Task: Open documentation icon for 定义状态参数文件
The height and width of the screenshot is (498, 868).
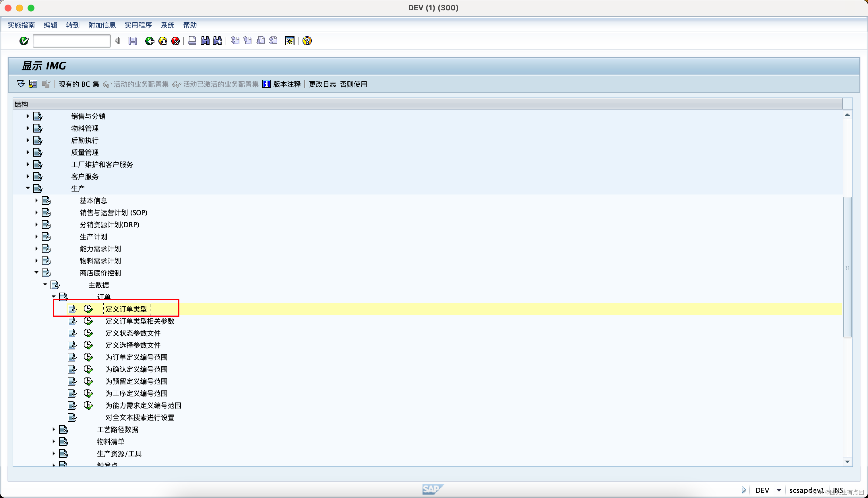Action: coord(72,333)
